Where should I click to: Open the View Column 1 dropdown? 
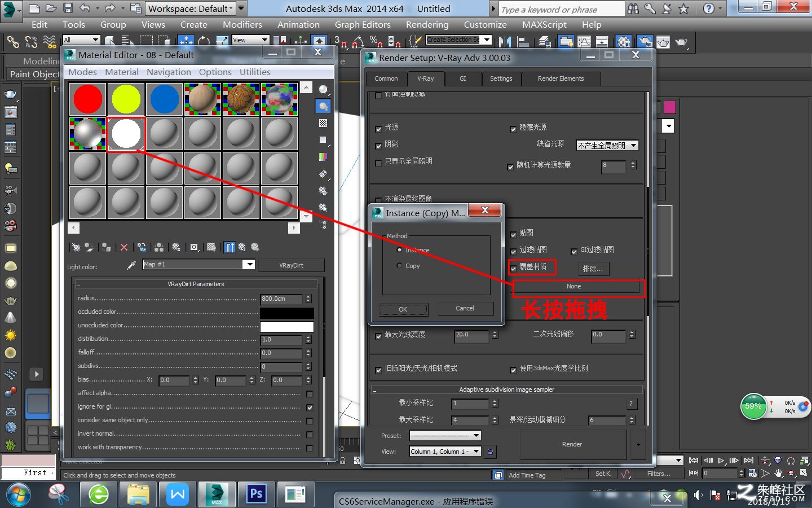pos(445,451)
